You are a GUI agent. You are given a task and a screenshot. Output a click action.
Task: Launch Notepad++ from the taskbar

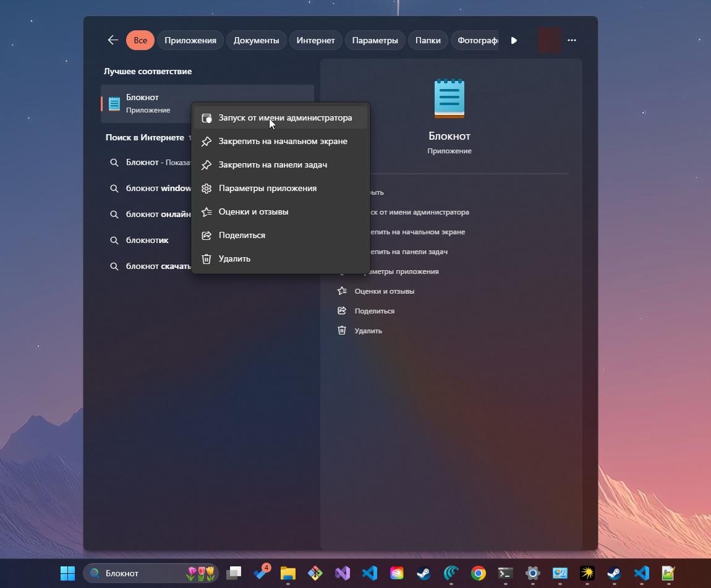[668, 573]
